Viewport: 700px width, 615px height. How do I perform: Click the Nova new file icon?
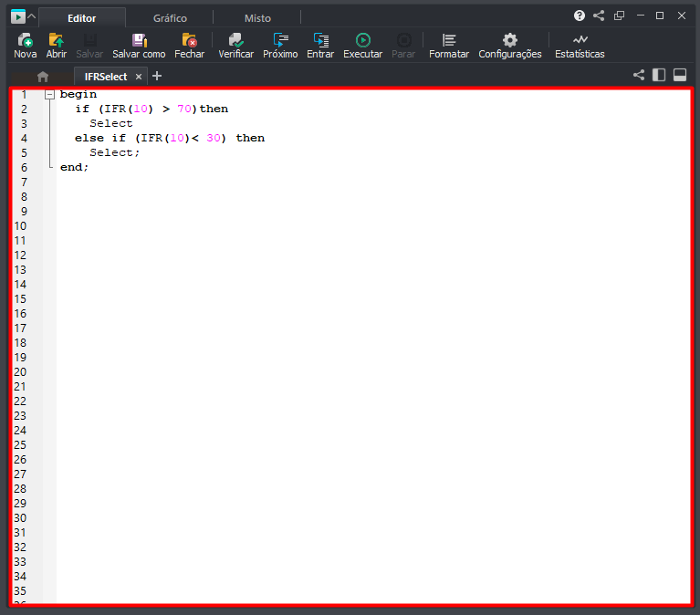click(x=25, y=40)
